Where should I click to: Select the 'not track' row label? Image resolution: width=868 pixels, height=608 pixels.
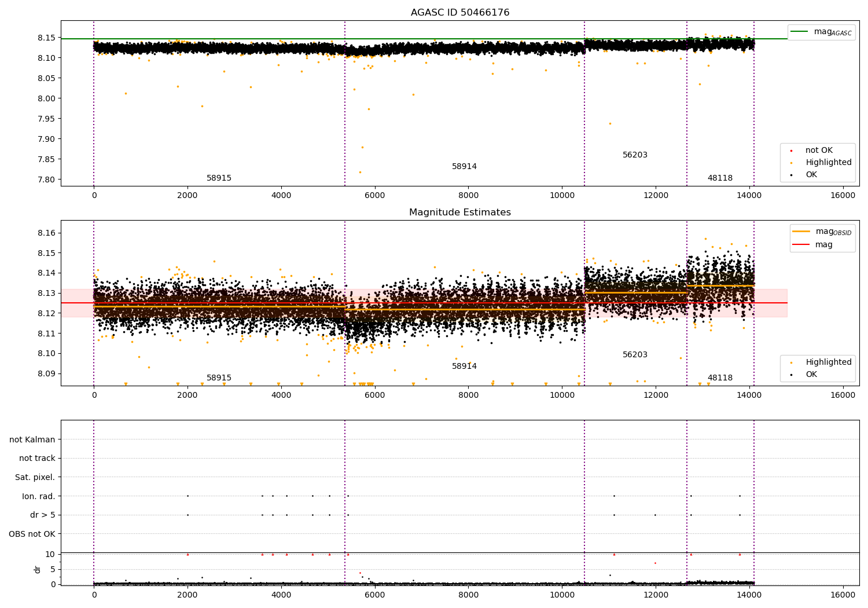[x=37, y=459]
